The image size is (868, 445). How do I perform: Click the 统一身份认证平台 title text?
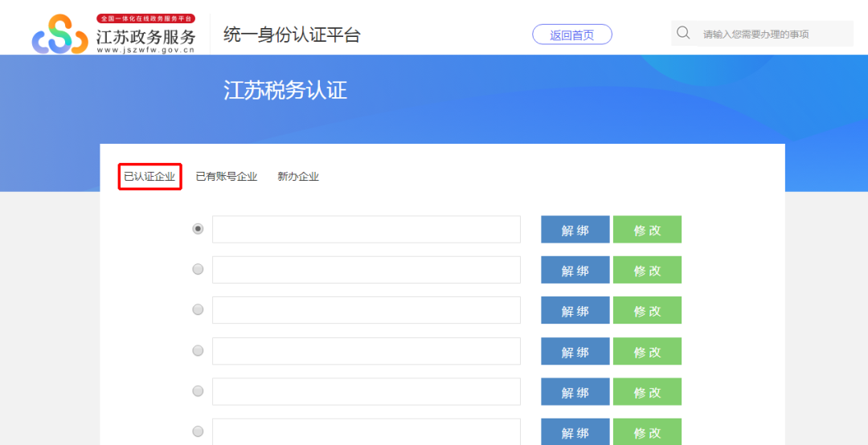coord(292,35)
